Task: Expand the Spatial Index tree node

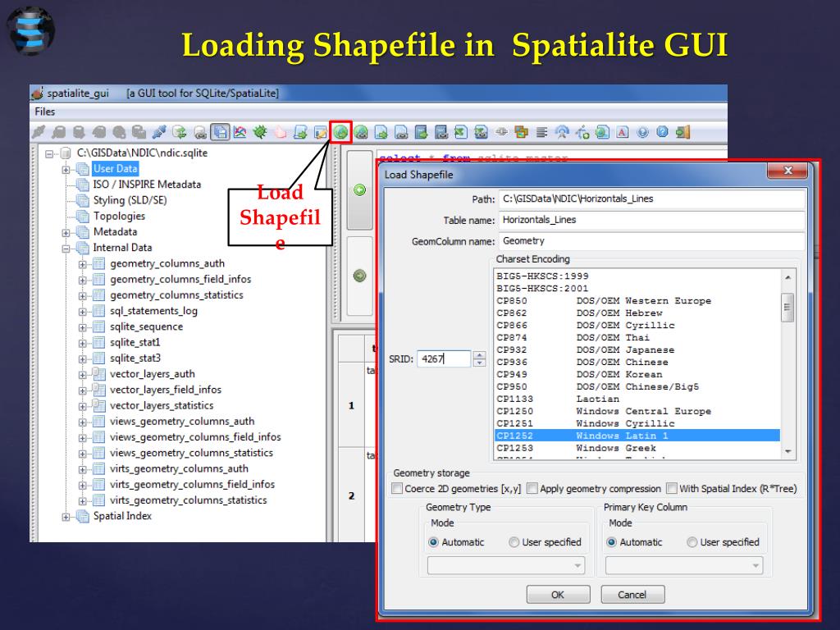Action: 66,517
